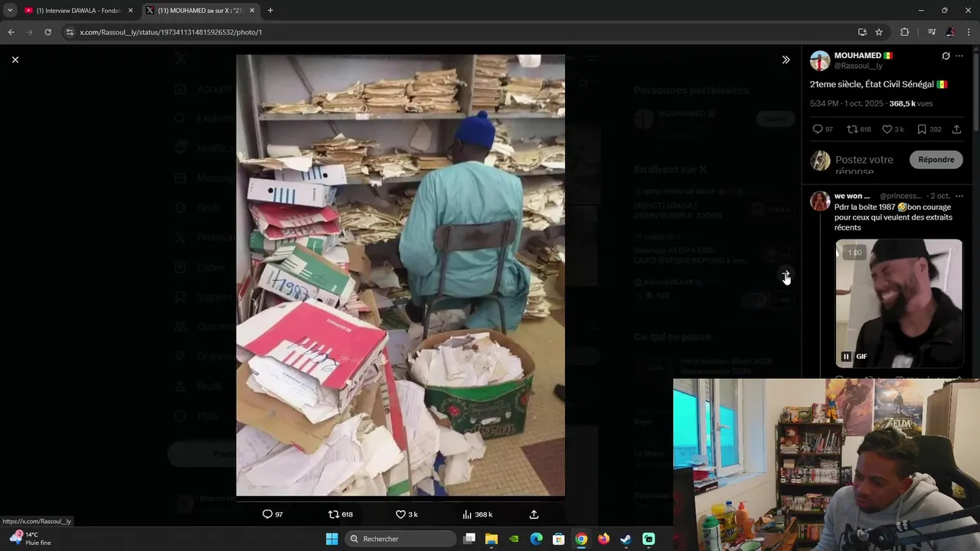The height and width of the screenshot is (551, 980).
Task: Click the repost icon below the photo
Action: pos(333,514)
